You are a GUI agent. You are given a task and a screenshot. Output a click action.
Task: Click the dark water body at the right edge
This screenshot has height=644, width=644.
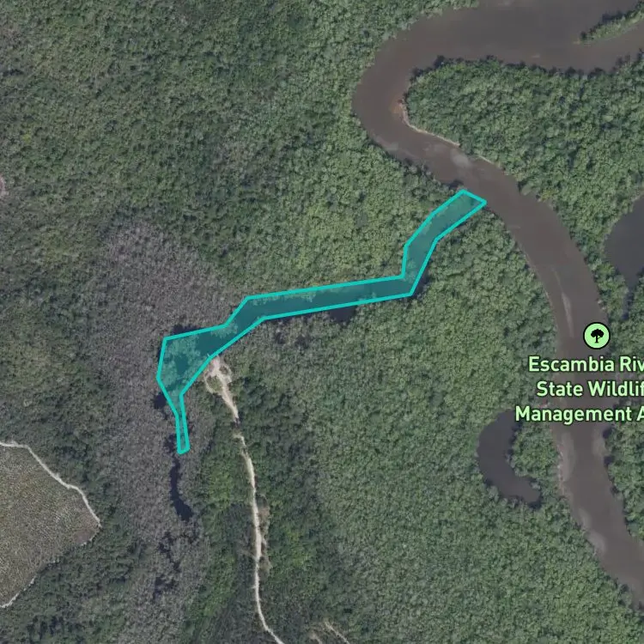pos(626,246)
